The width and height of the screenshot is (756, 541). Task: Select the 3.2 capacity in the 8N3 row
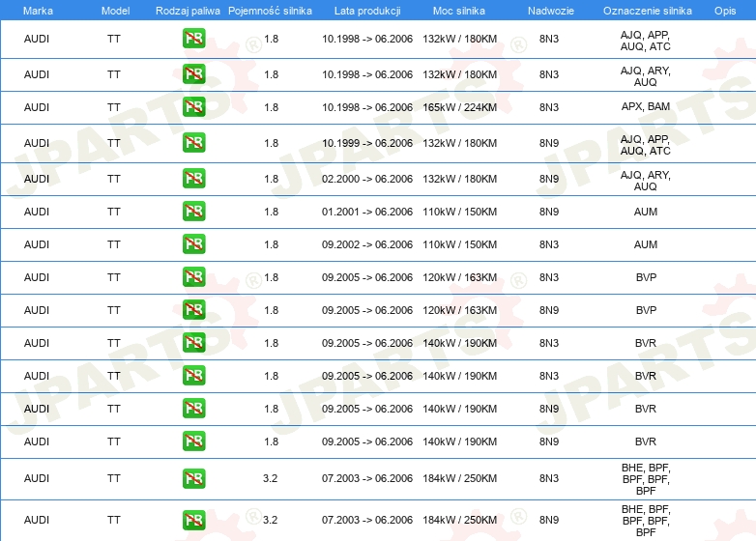[270, 478]
